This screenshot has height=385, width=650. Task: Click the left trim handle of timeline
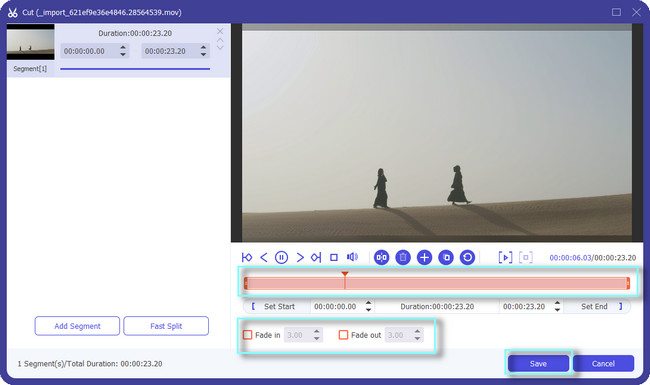[246, 283]
